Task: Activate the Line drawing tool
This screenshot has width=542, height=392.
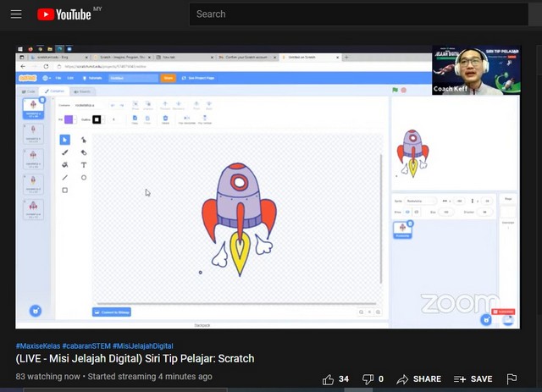Action: pos(65,178)
